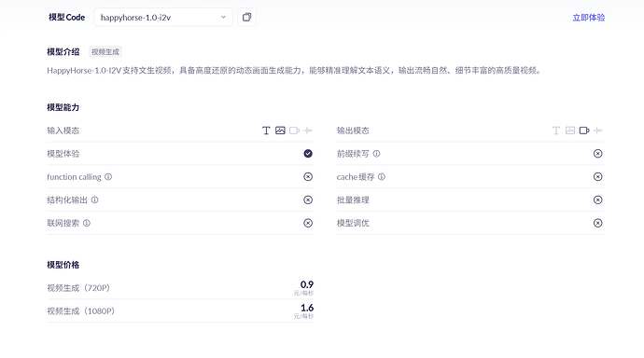Click the unsupported X icon for 模型调优
The width and height of the screenshot is (644, 358).
click(598, 223)
